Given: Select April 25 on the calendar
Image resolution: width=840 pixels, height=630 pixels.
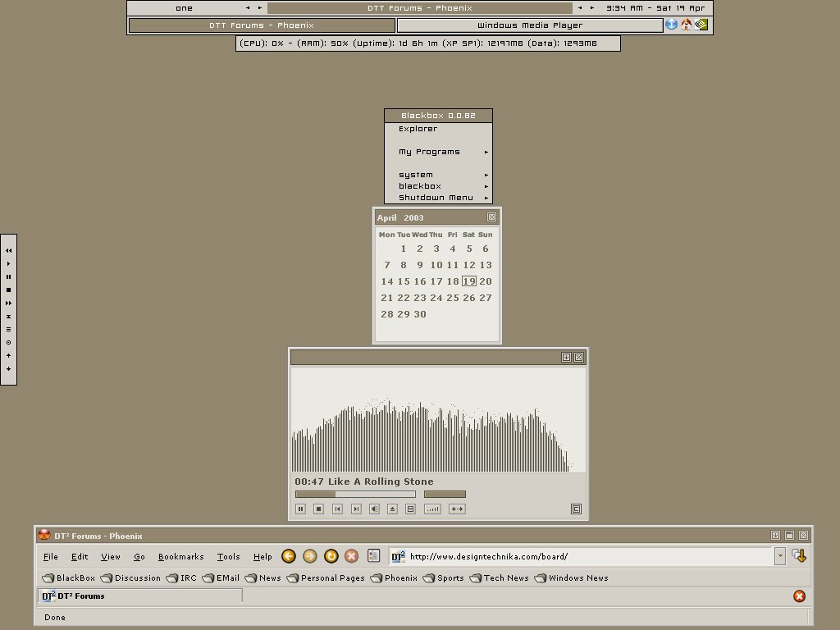Looking at the screenshot, I should (x=452, y=298).
